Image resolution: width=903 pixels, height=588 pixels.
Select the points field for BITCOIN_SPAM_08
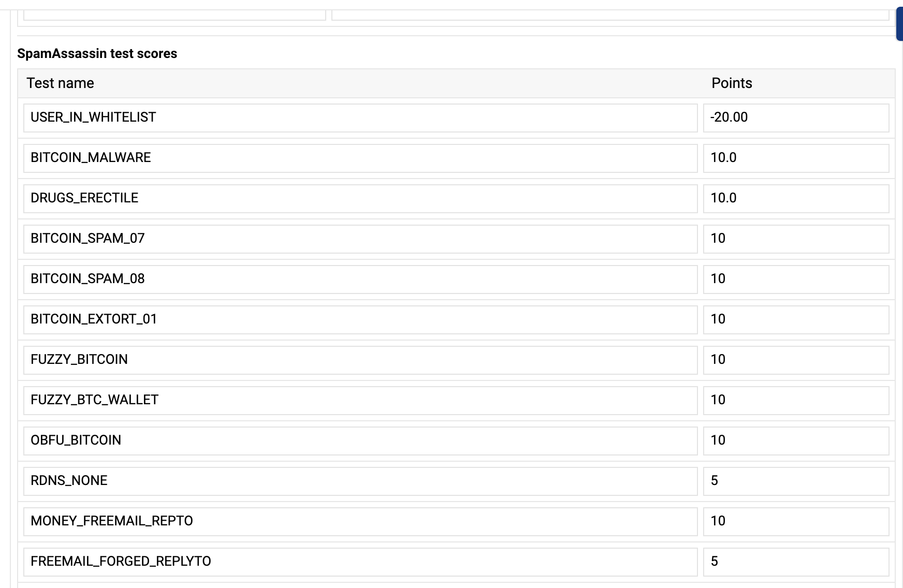click(795, 279)
